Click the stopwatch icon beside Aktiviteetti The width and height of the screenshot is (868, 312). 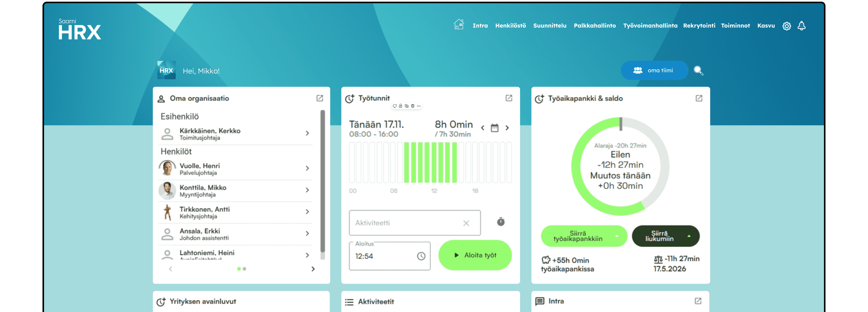click(501, 222)
